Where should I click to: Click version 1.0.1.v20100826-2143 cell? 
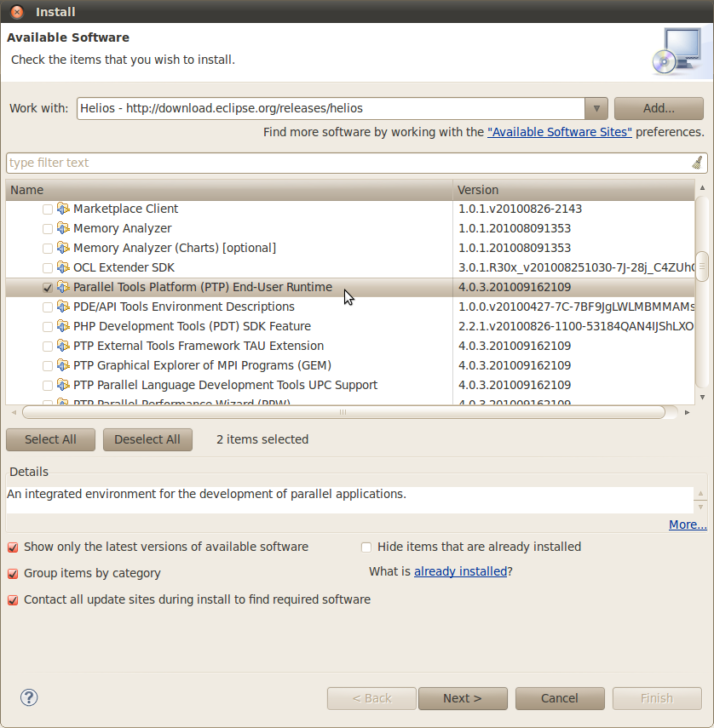(x=520, y=209)
